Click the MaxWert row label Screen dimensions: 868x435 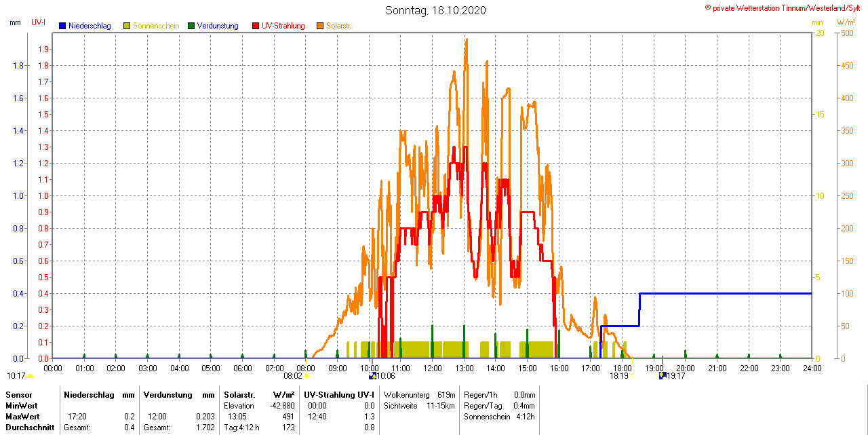pos(23,417)
